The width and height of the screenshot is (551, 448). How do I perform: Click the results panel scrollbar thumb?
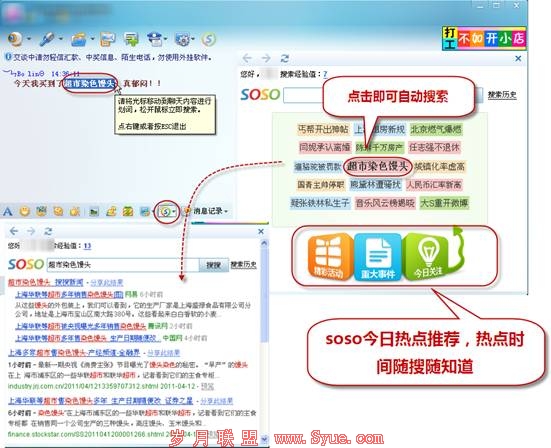264,295
